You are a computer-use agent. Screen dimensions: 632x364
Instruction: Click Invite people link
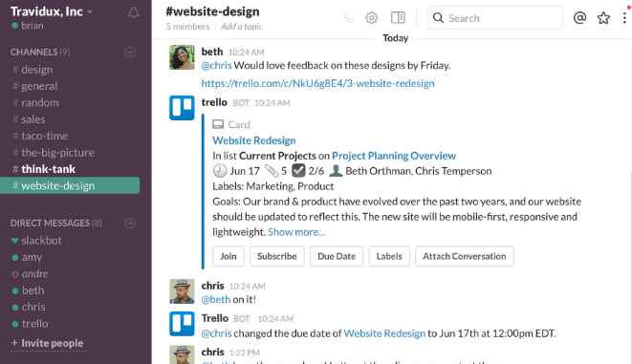(x=48, y=343)
